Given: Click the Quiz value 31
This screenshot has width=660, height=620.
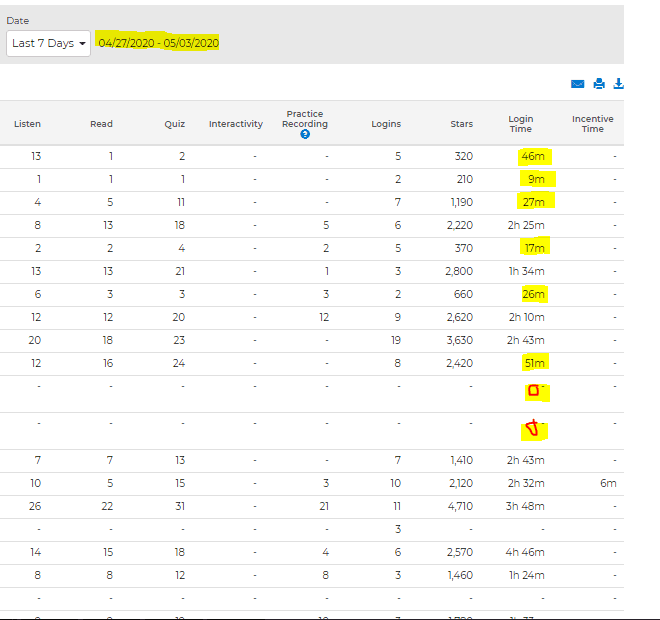Looking at the screenshot, I should (x=180, y=506).
